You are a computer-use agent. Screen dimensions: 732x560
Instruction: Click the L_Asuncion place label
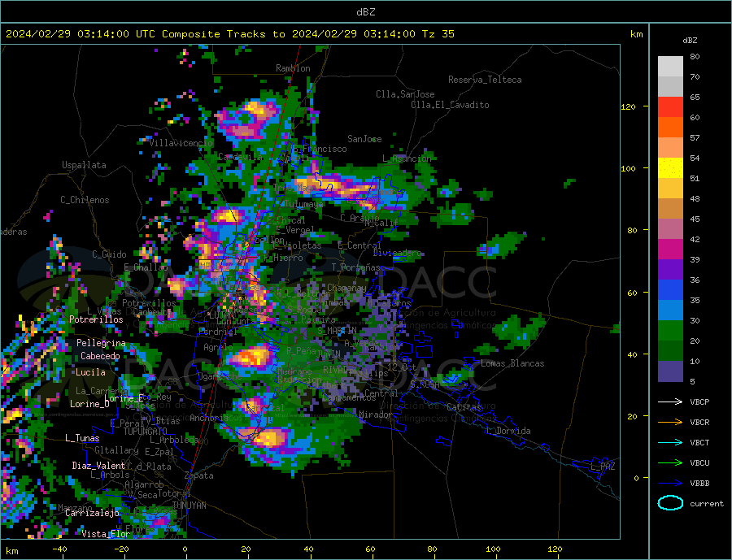(407, 158)
